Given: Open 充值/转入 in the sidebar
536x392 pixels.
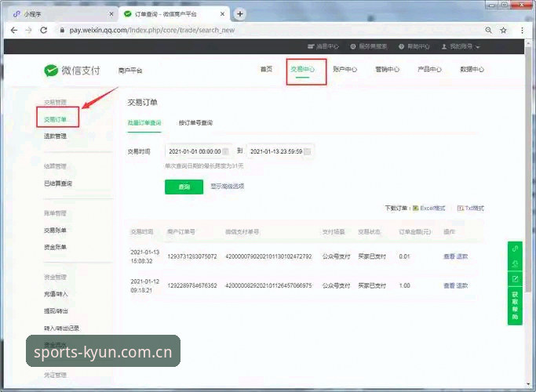Looking at the screenshot, I should pyautogui.click(x=56, y=294).
